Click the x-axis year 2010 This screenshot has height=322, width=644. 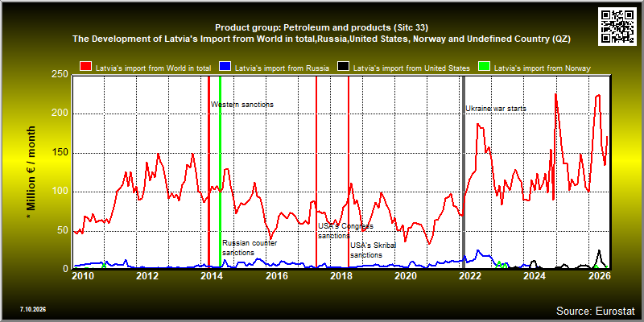84,276
